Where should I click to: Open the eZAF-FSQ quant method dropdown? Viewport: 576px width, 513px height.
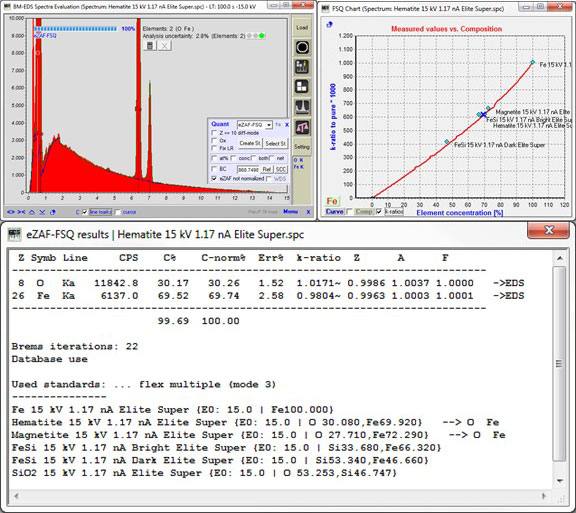click(x=255, y=125)
